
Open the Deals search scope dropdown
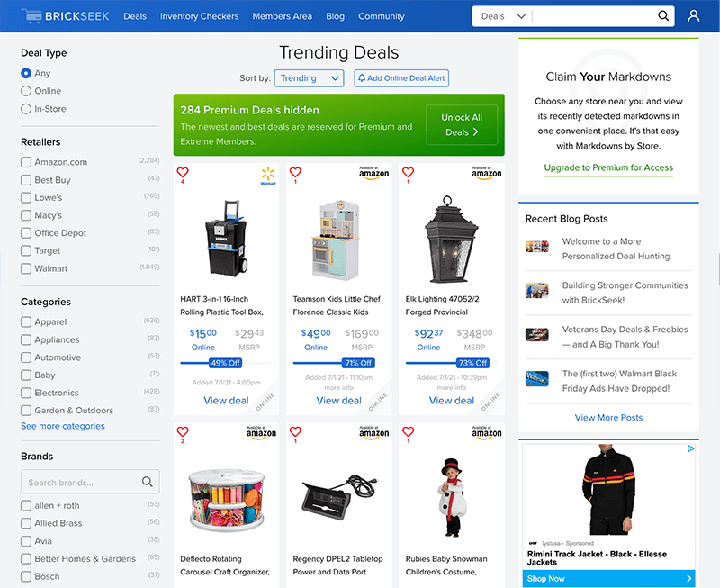point(503,16)
